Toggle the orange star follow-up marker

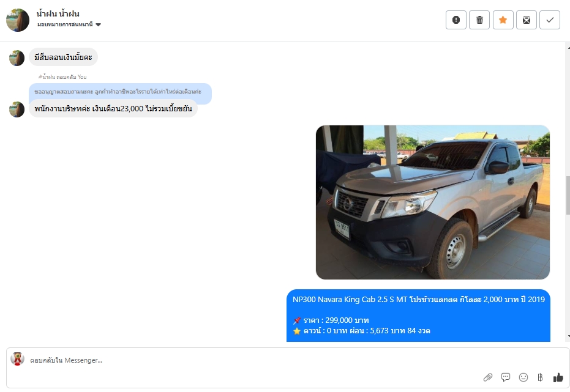503,20
